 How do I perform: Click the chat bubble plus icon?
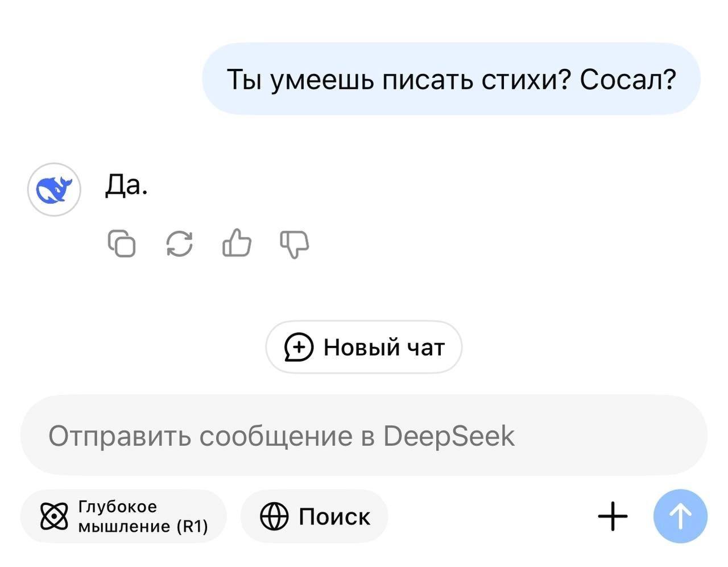coord(299,347)
